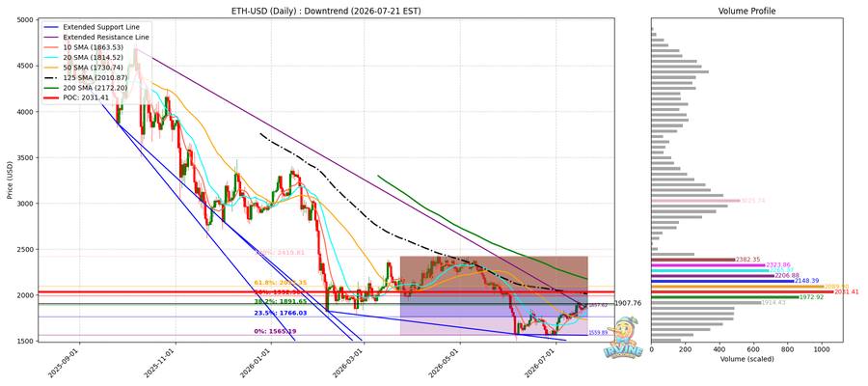Viewport: 868px width, 386px height.
Task: Click the purple '2206.88' volume bar label
Action: (788, 275)
